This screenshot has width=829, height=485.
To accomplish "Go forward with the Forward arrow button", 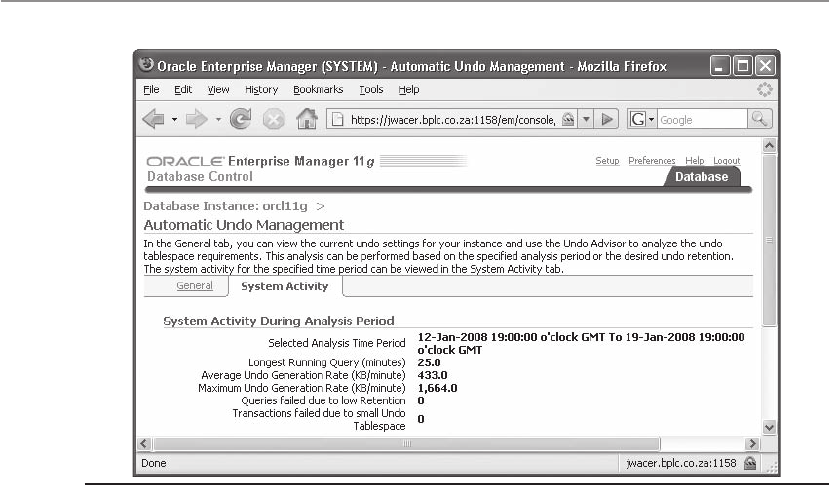I will point(196,119).
